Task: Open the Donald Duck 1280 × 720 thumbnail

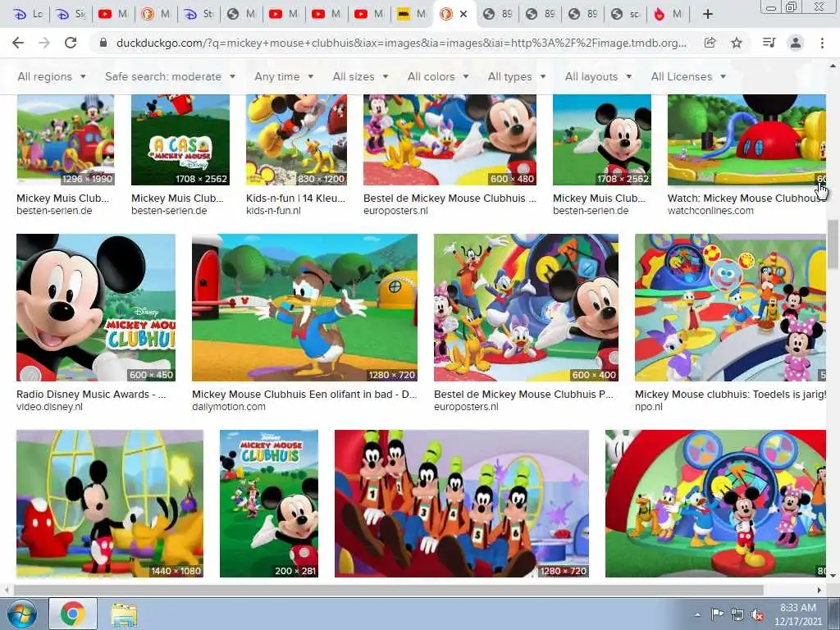Action: coord(304,308)
